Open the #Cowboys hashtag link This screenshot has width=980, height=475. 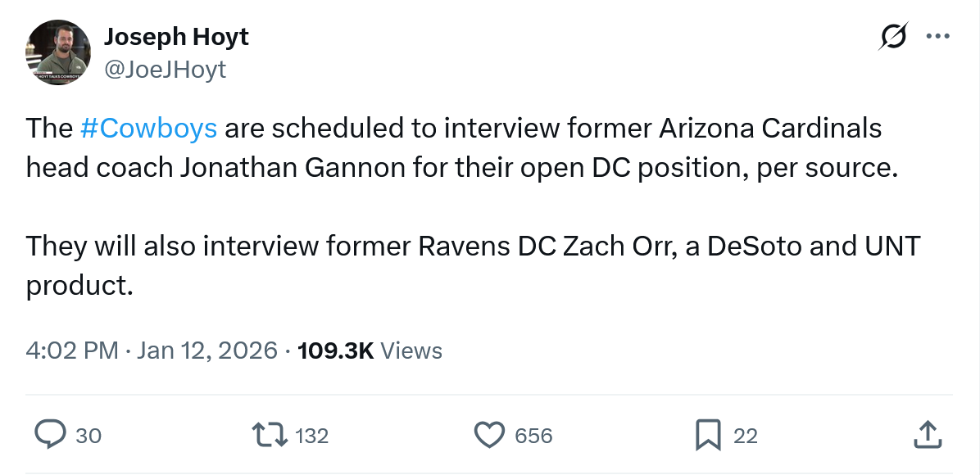coord(149,129)
